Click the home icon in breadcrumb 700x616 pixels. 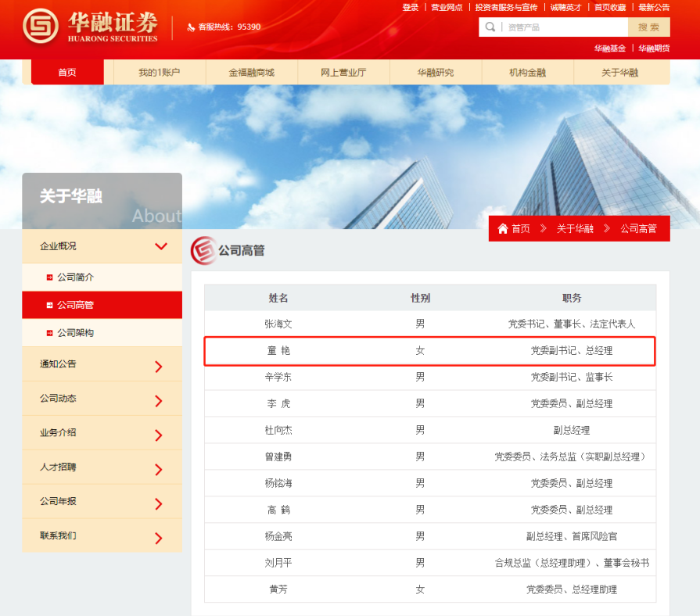(x=503, y=229)
